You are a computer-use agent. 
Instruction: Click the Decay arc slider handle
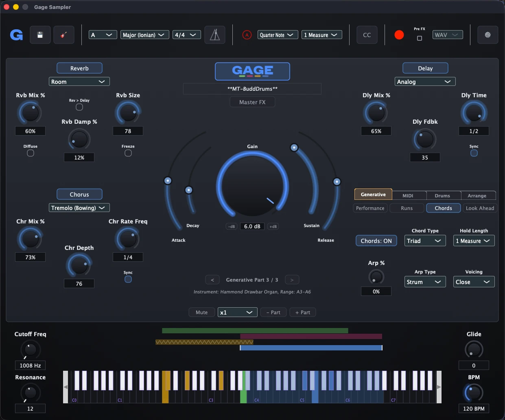tap(188, 190)
